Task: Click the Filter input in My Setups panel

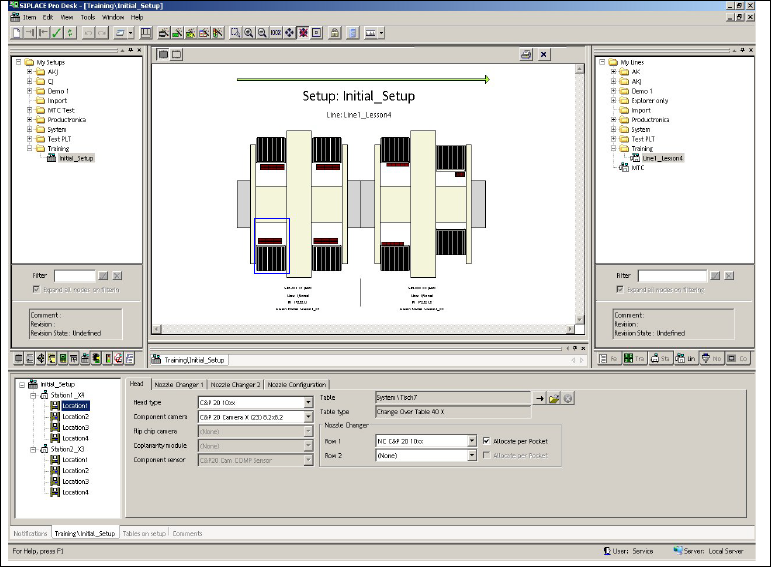Action: click(x=73, y=275)
